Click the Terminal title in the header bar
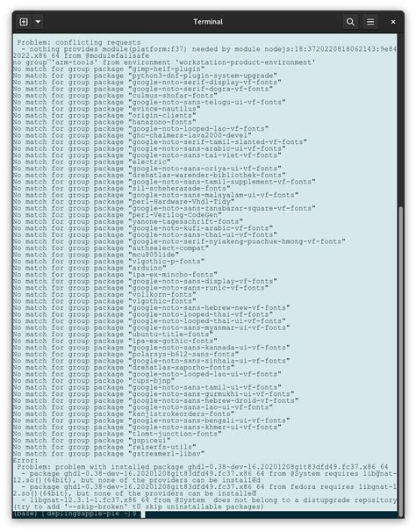Screen dimensions: 416x532 [x=208, y=22]
